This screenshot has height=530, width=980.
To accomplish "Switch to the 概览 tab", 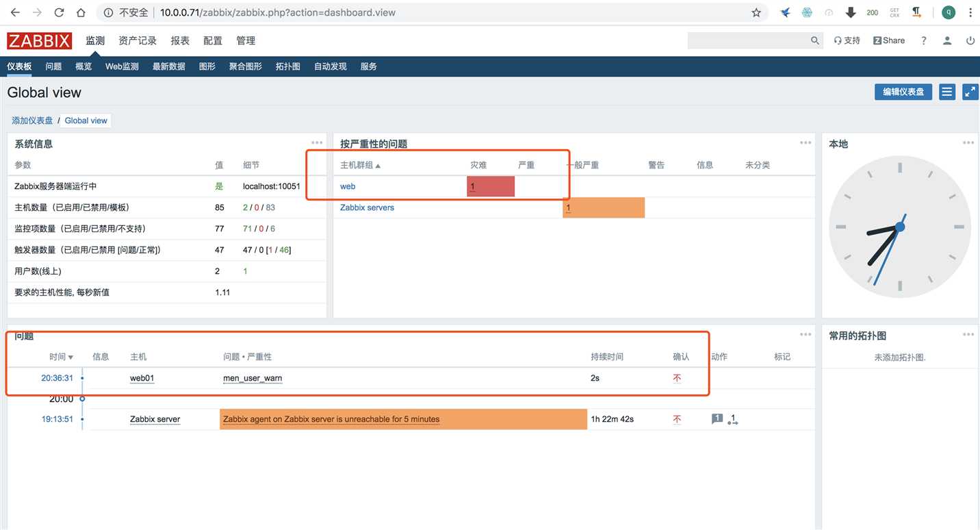I will coord(83,66).
